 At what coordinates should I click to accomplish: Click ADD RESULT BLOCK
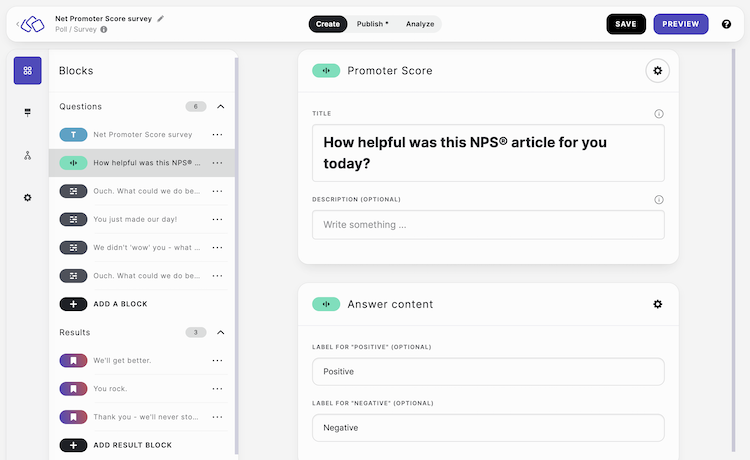[x=116, y=445]
